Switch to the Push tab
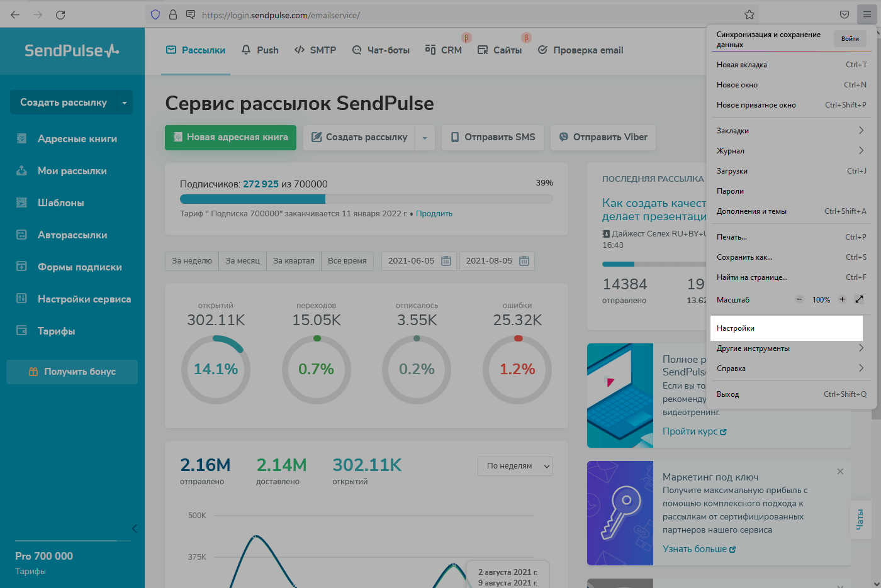881x588 pixels. click(x=260, y=50)
